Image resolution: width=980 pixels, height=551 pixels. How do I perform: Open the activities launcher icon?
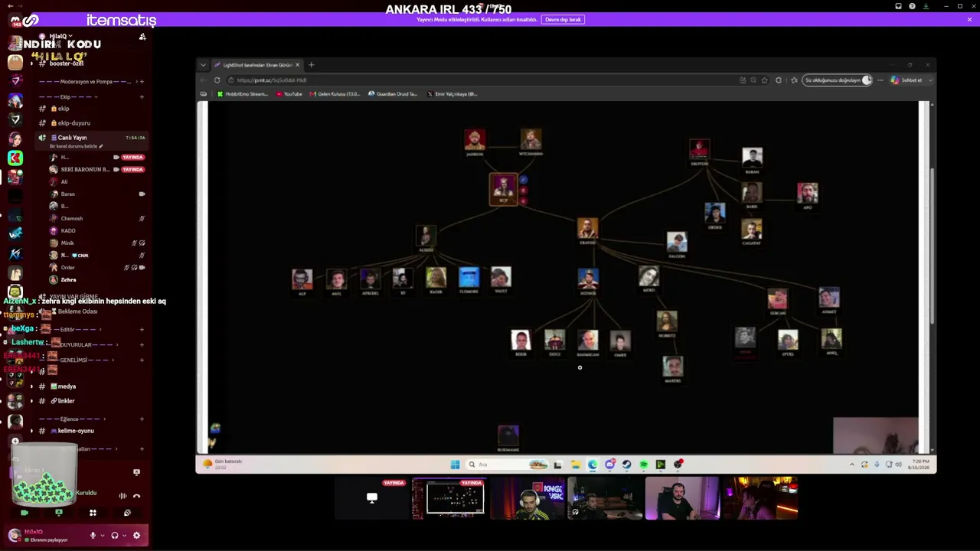point(93,513)
